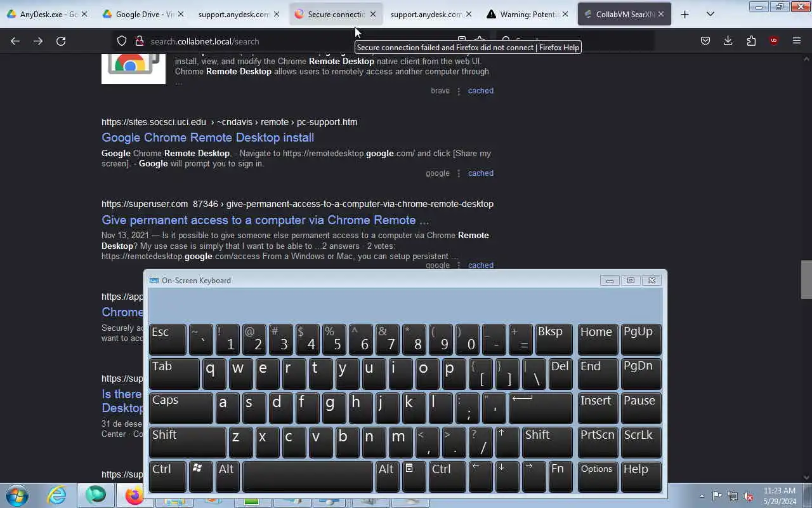Screen dimensions: 812x508
Task: Tap the Esc key
Action: click(x=167, y=339)
